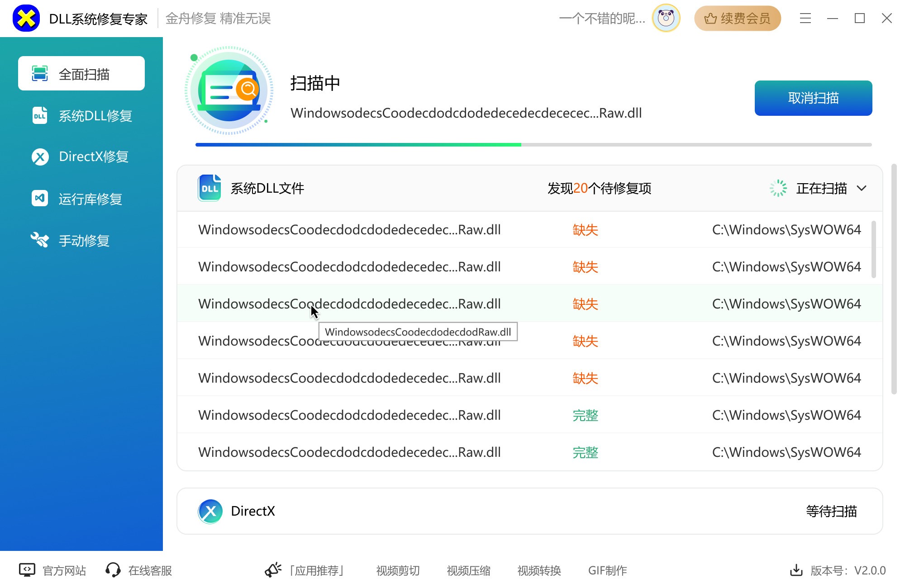Click the 续费会员 membership button

click(737, 19)
